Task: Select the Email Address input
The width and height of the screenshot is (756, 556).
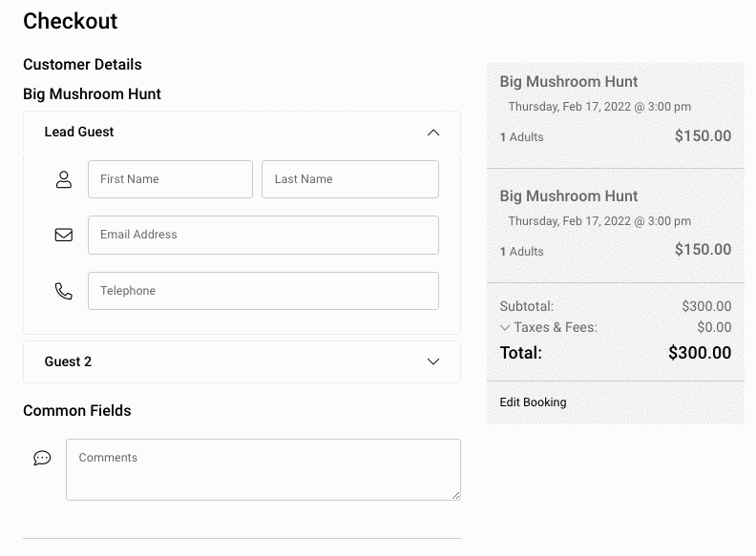Action: tap(263, 236)
